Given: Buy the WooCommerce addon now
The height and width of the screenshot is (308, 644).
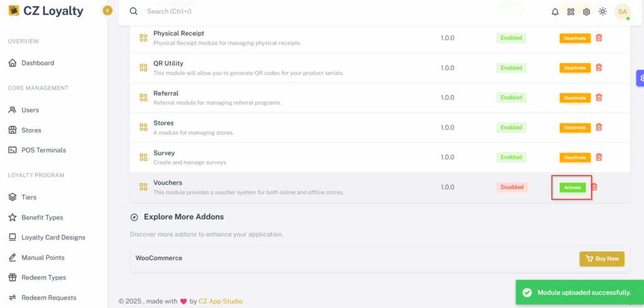Looking at the screenshot, I should [602, 259].
